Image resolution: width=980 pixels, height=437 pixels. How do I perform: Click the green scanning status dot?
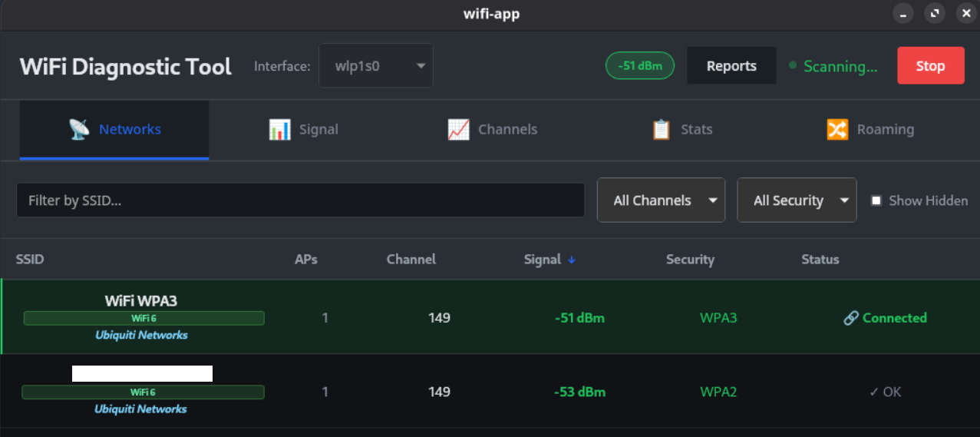(793, 66)
